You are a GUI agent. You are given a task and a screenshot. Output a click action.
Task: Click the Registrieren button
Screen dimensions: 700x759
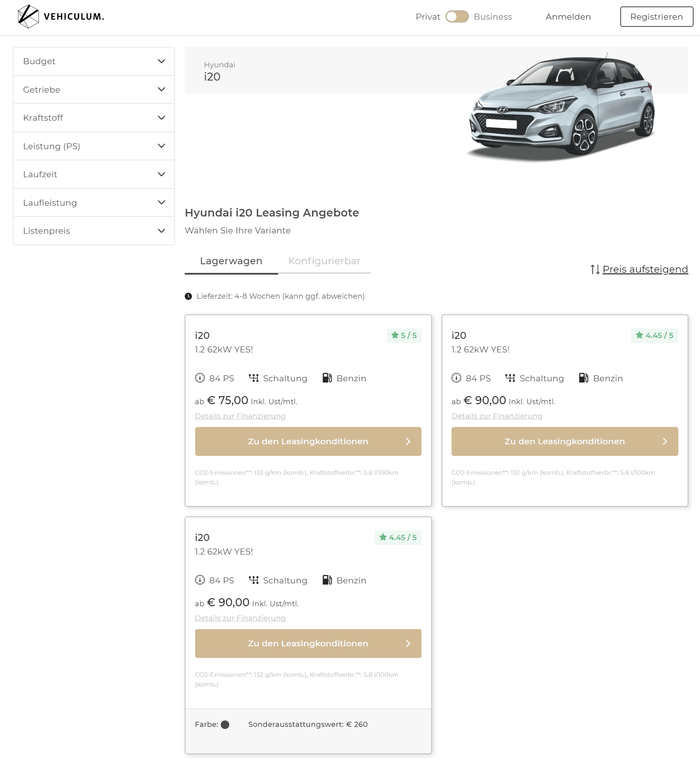click(657, 17)
